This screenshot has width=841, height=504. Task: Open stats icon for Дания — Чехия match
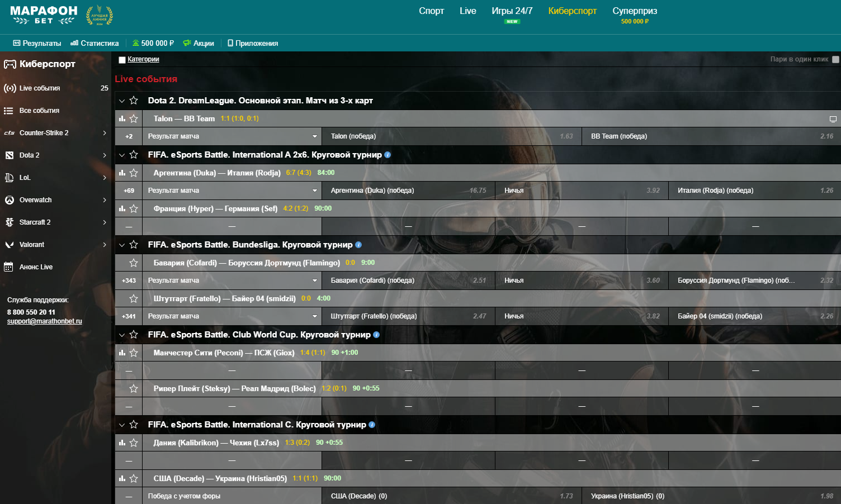tap(122, 443)
